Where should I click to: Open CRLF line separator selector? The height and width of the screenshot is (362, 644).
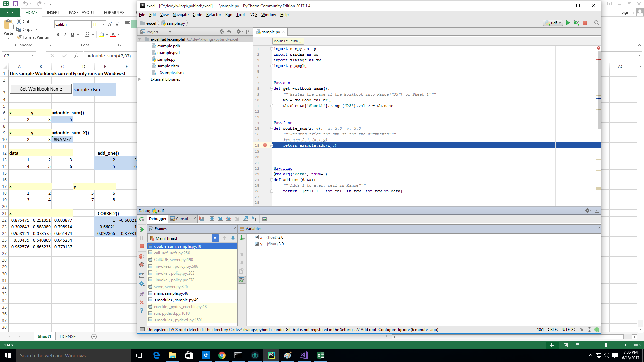[553, 330]
